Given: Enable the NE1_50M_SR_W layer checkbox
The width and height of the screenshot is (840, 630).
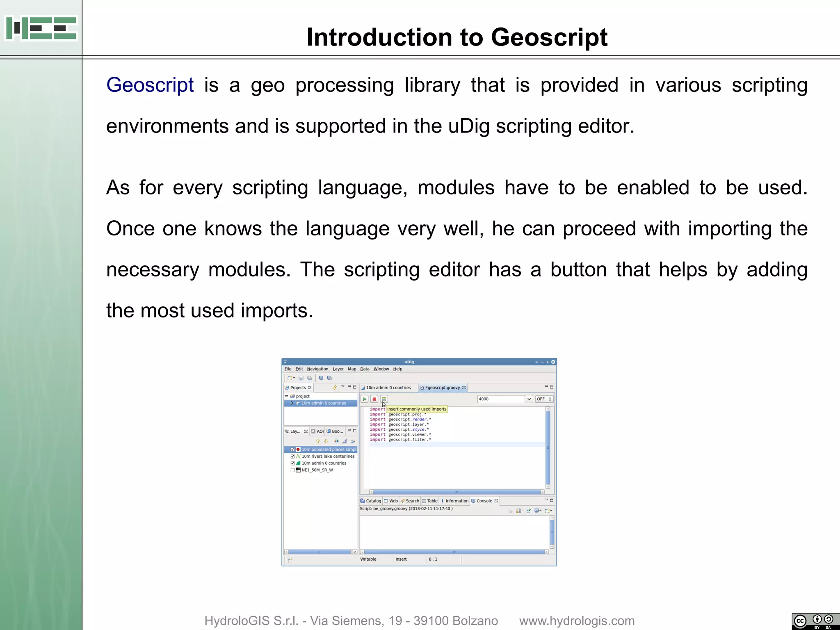Looking at the screenshot, I should coord(292,470).
